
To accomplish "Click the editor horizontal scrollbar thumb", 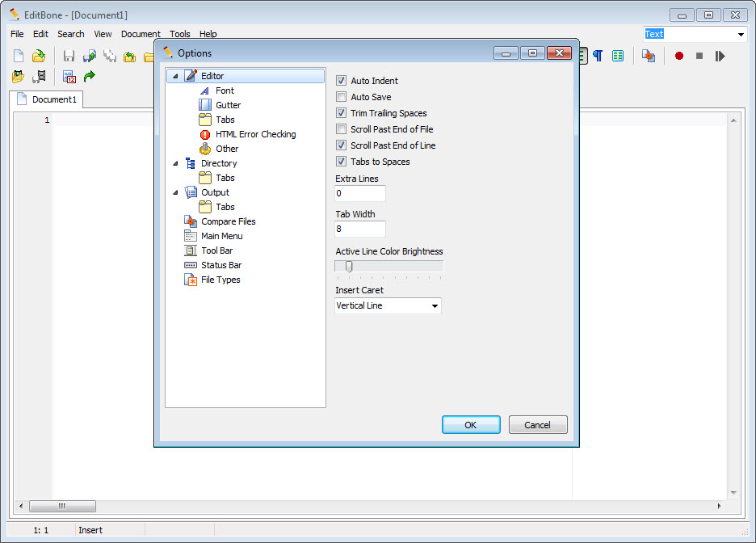I will pyautogui.click(x=62, y=506).
